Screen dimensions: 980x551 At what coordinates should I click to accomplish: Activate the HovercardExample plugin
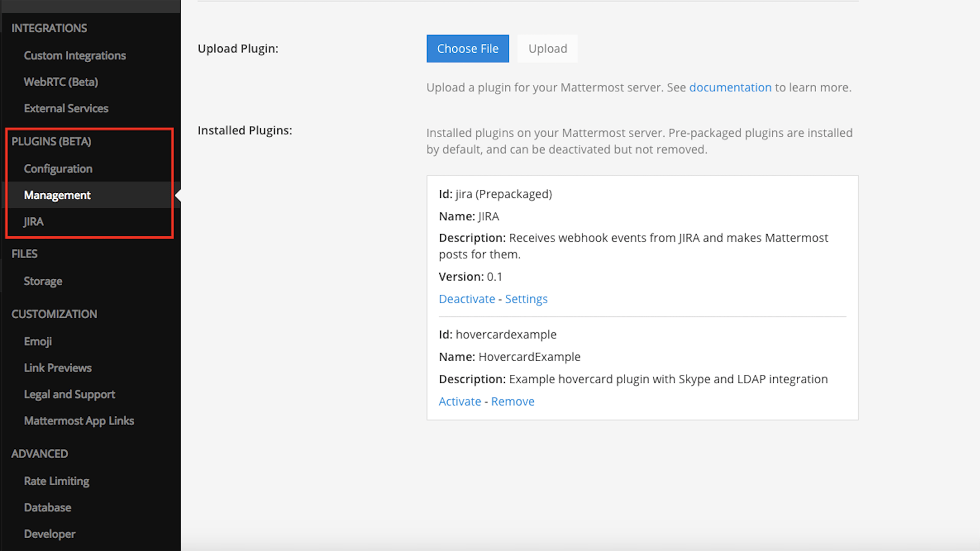click(460, 402)
